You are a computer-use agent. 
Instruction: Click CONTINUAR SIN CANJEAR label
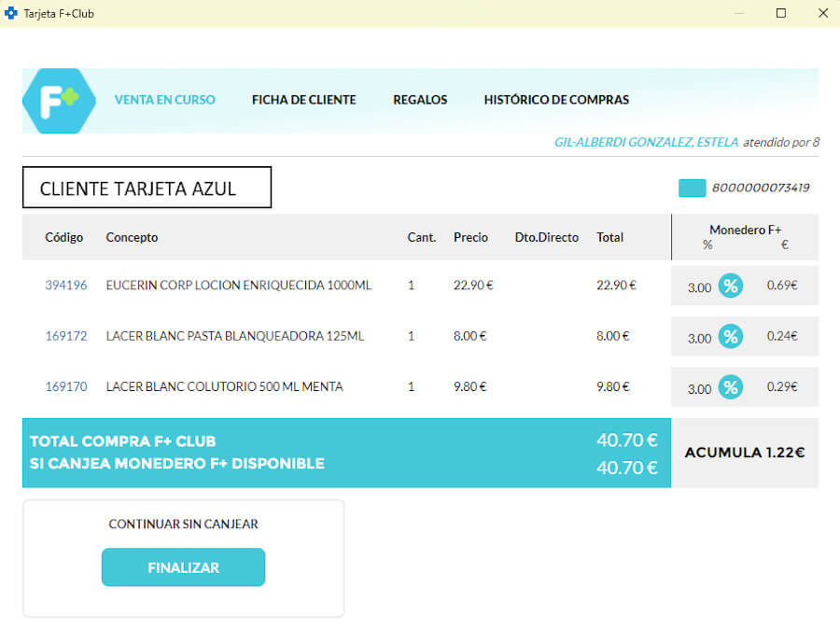click(183, 524)
